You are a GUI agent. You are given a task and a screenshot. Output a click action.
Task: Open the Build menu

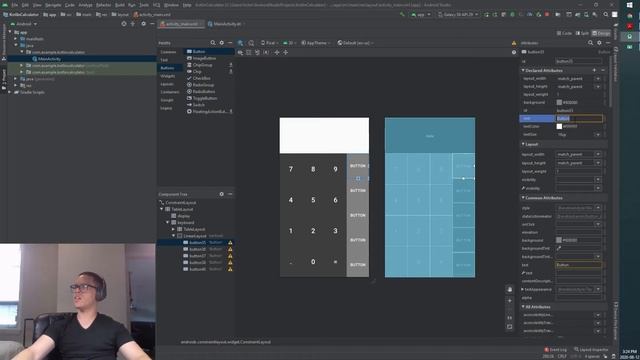click(120, 5)
